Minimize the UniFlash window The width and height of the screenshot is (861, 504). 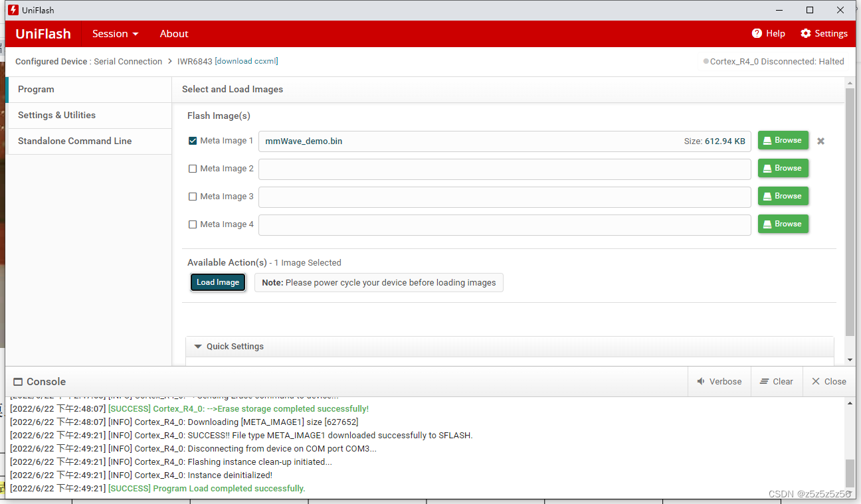[779, 10]
